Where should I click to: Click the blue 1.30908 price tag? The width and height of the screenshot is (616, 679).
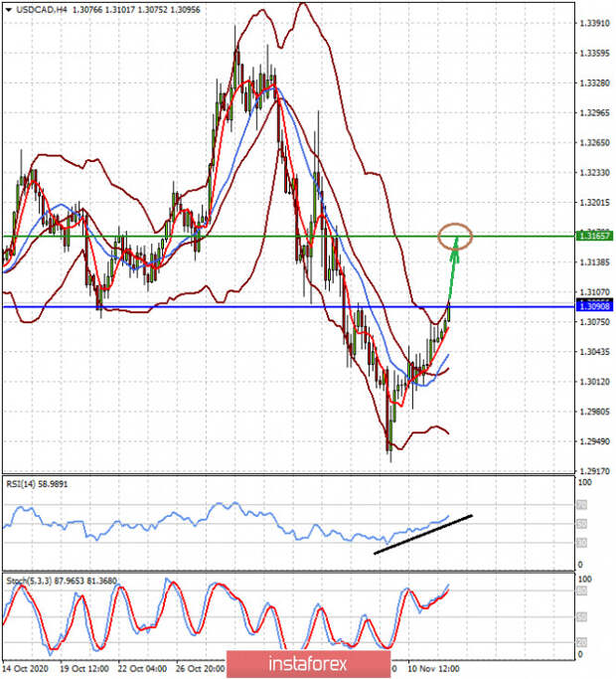[594, 307]
